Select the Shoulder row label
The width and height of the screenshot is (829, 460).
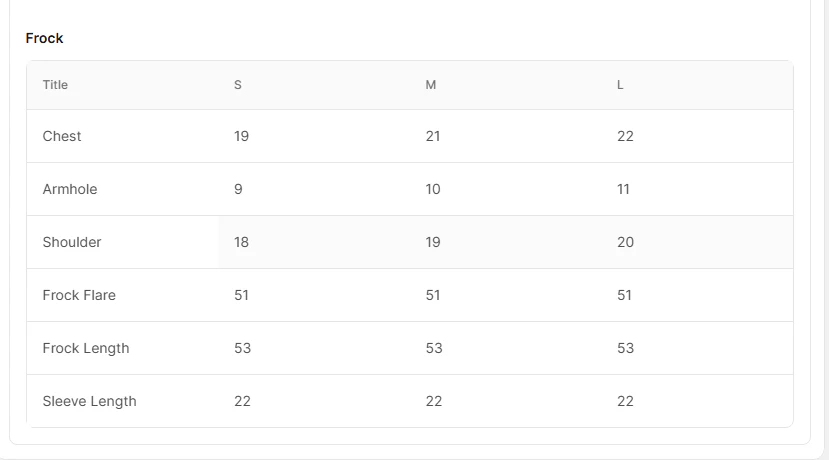[x=72, y=242]
